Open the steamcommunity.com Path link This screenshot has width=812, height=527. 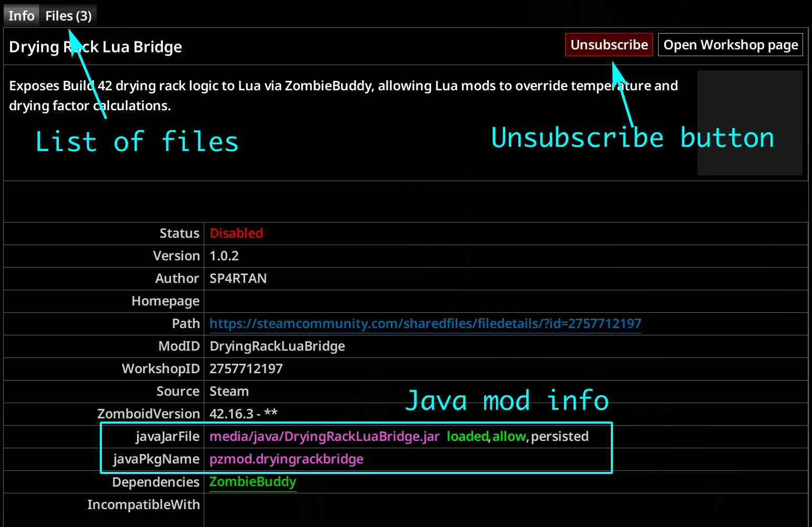pos(425,323)
